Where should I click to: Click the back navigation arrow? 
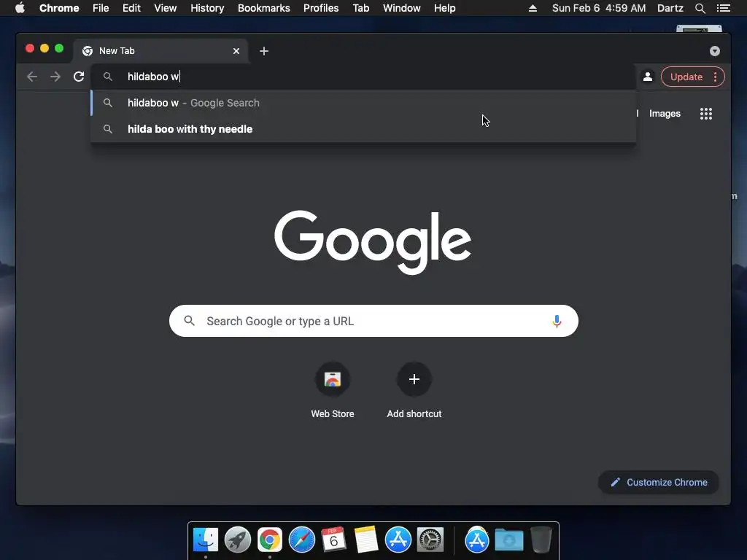pos(32,77)
